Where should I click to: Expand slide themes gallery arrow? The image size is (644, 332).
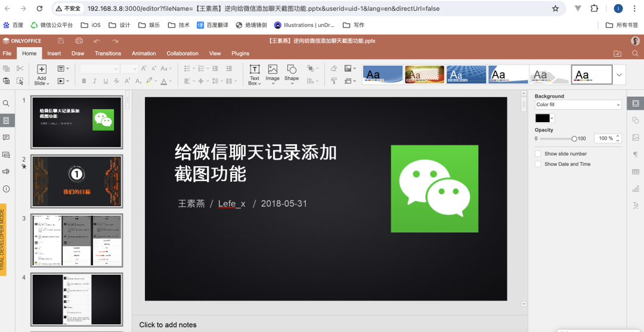[619, 75]
